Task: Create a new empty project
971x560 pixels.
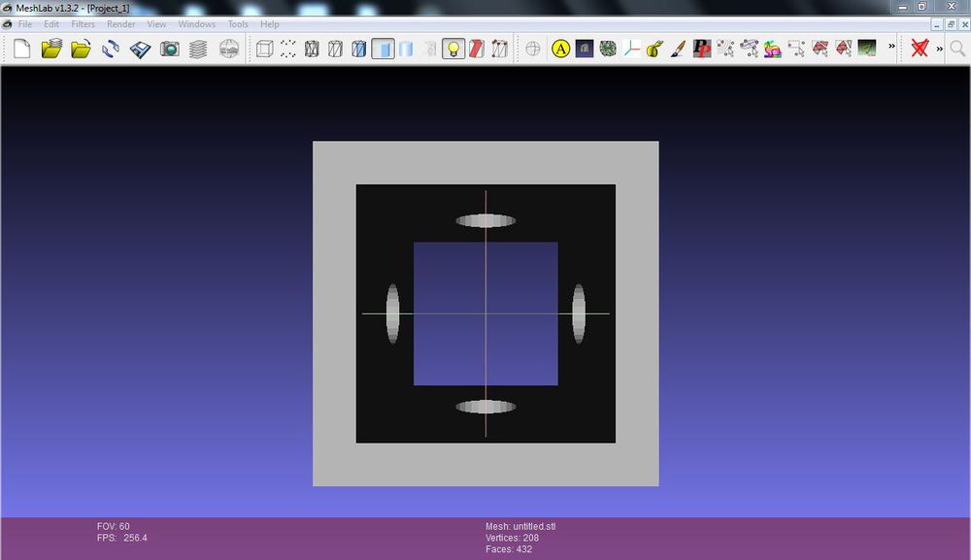Action: (x=21, y=49)
